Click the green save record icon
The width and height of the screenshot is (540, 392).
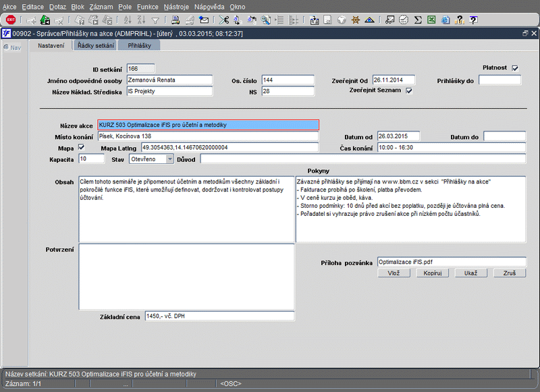pyautogui.click(x=45, y=20)
